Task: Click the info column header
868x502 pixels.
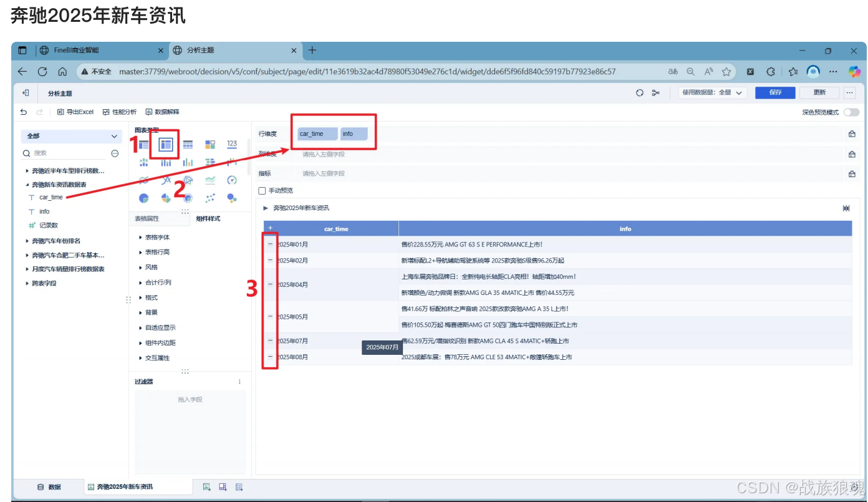Action: coord(625,229)
